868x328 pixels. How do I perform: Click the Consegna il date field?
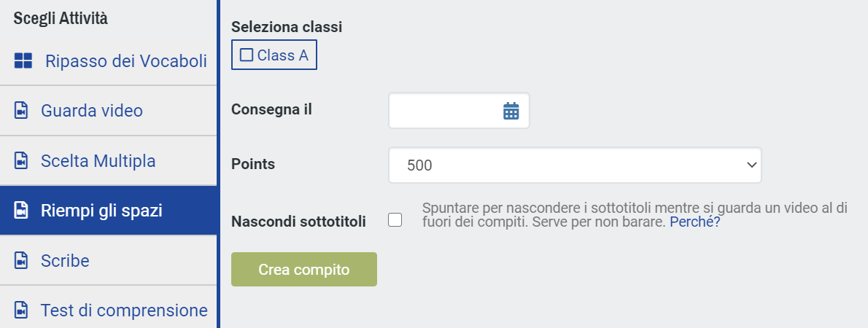pyautogui.click(x=459, y=111)
